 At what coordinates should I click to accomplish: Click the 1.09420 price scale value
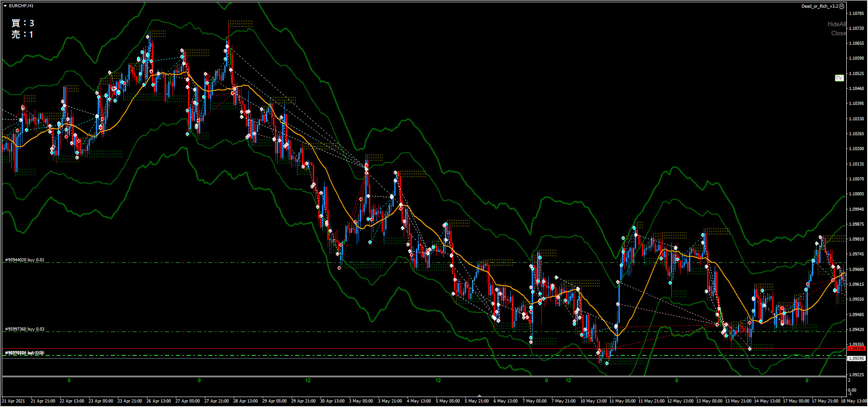coord(856,330)
